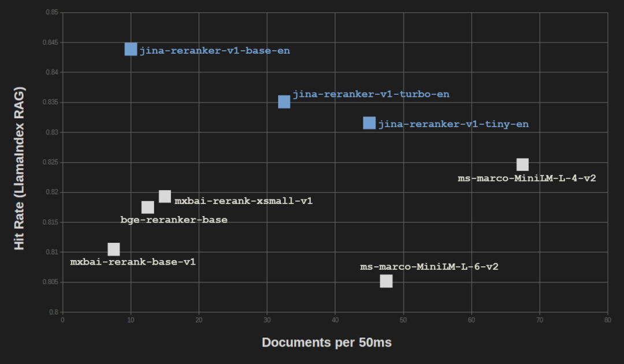Select the bge-reranker-base label
Screen dimensions: 624x364
pos(174,220)
